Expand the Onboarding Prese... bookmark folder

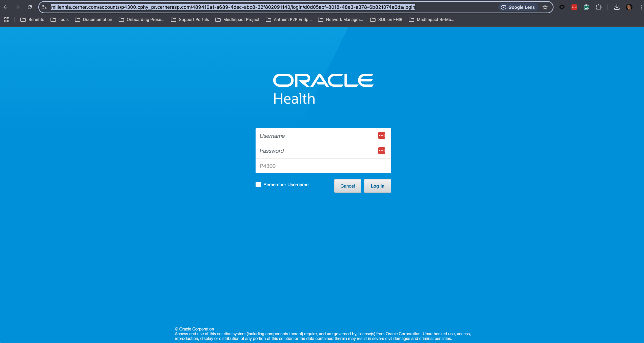click(x=141, y=20)
